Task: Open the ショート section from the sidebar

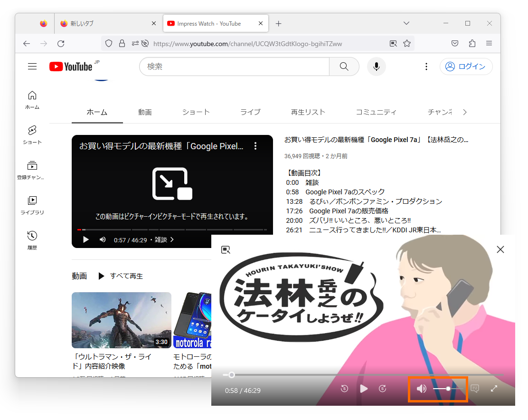Action: point(32,135)
